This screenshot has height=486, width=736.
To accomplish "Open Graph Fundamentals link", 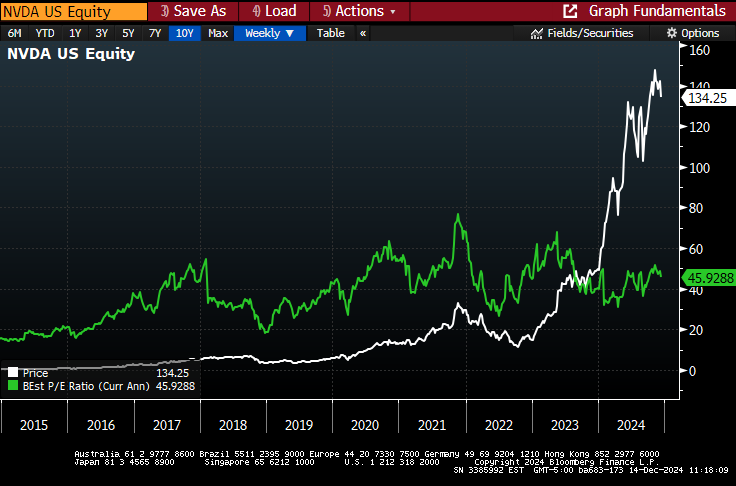I will 657,11.
